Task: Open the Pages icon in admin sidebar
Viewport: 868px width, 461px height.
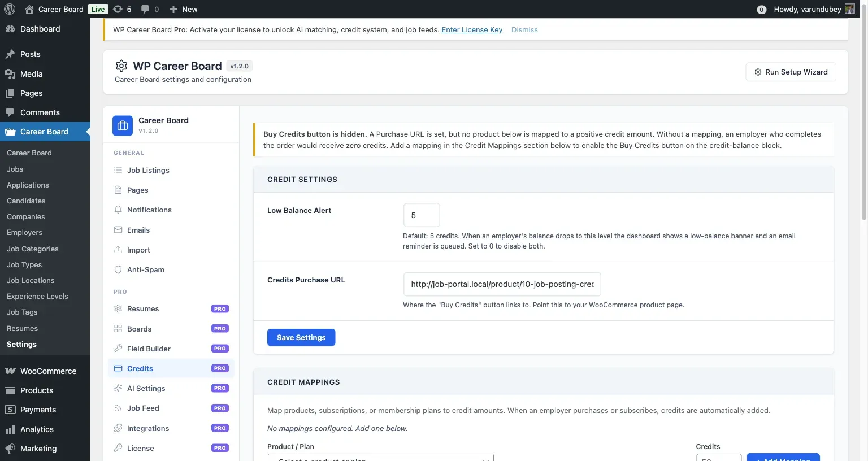Action: 10,93
